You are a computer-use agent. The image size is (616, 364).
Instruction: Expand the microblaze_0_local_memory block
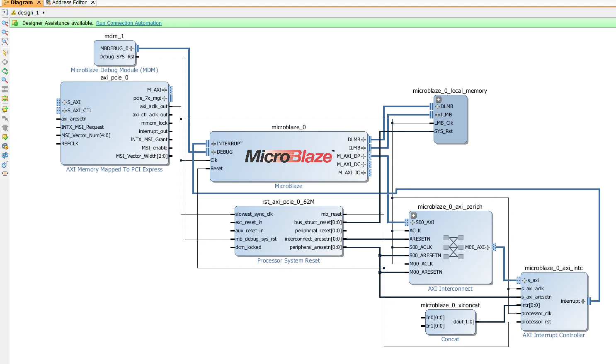pos(438,99)
